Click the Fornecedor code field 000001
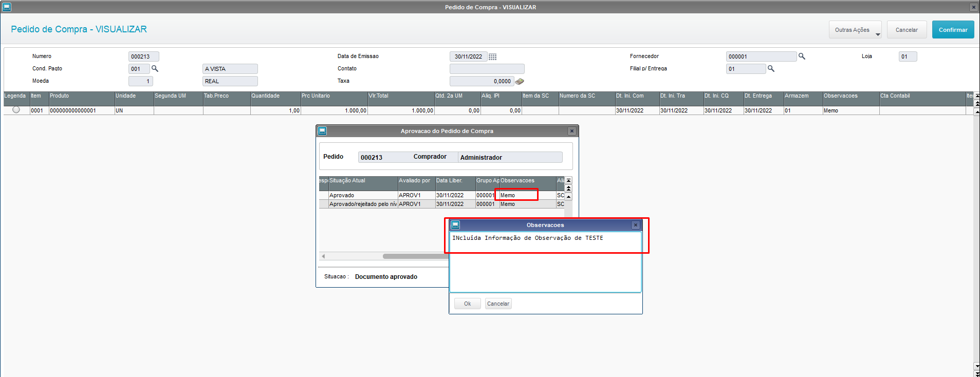This screenshot has height=377, width=980. (x=761, y=56)
